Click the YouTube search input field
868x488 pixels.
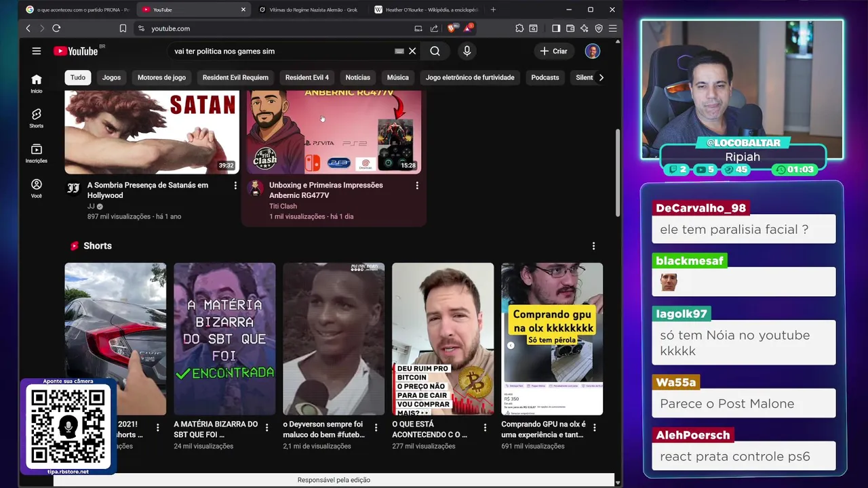click(x=281, y=51)
